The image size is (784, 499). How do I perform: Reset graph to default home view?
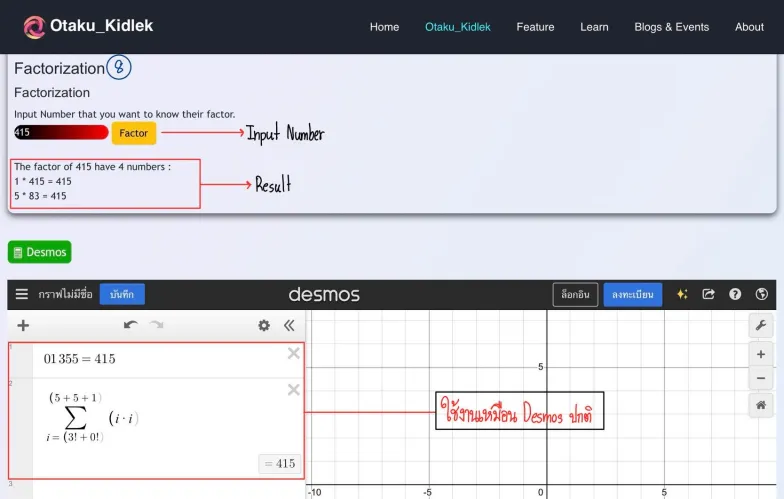761,405
